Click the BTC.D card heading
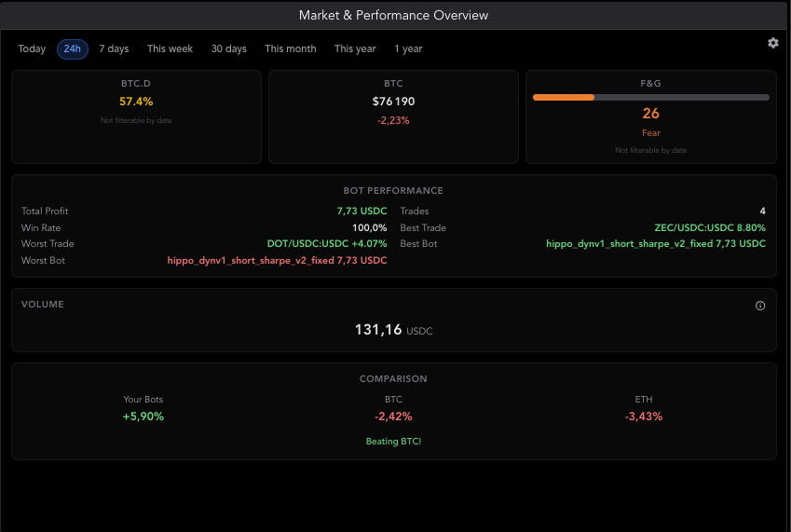Viewport: 791px width, 532px height. (136, 84)
